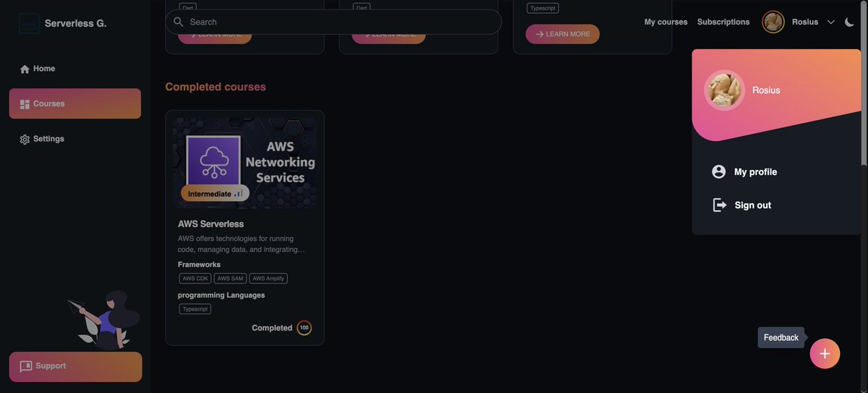Image resolution: width=868 pixels, height=393 pixels.
Task: Select the Courses sidebar item
Action: tap(75, 103)
